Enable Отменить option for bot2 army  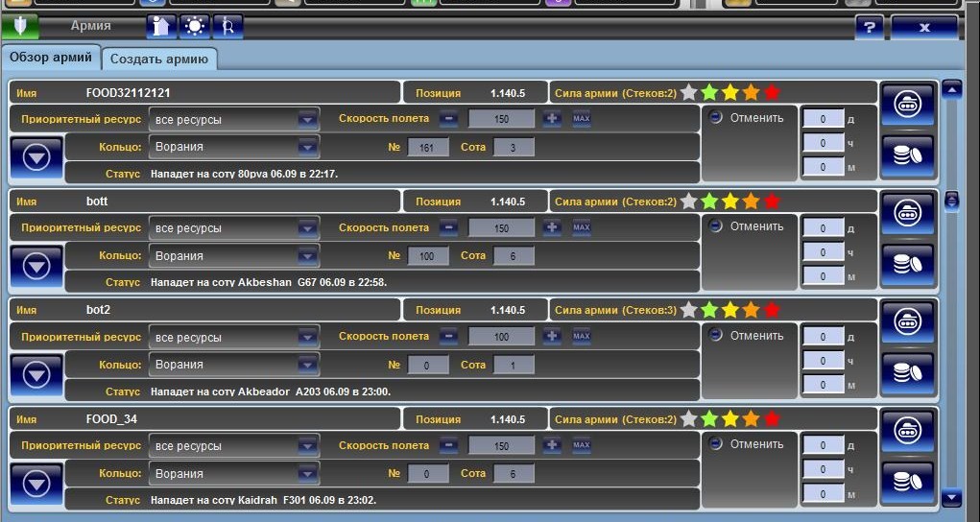pyautogui.click(x=716, y=336)
